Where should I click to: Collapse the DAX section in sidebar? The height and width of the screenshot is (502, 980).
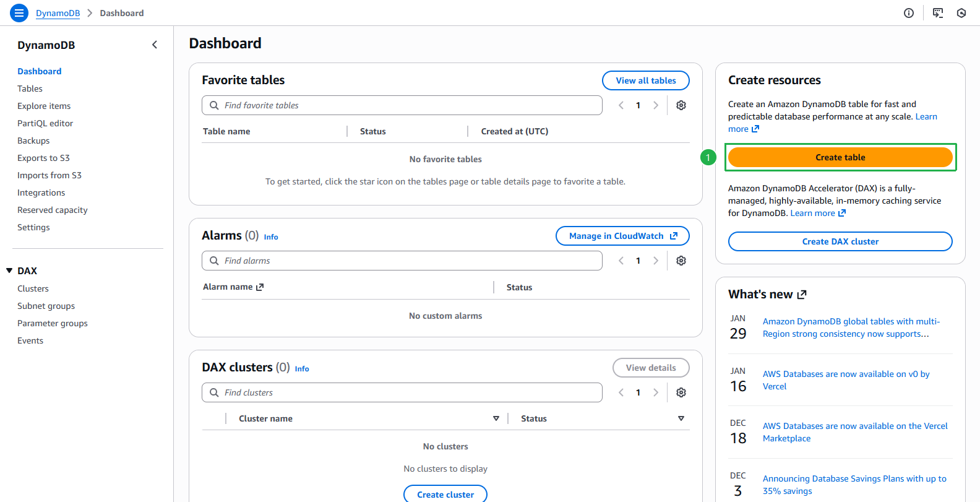pyautogui.click(x=9, y=270)
